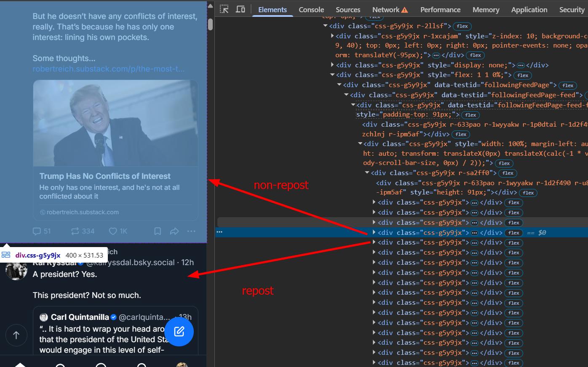Open the Console tab
The height and width of the screenshot is (367, 588).
click(x=311, y=10)
